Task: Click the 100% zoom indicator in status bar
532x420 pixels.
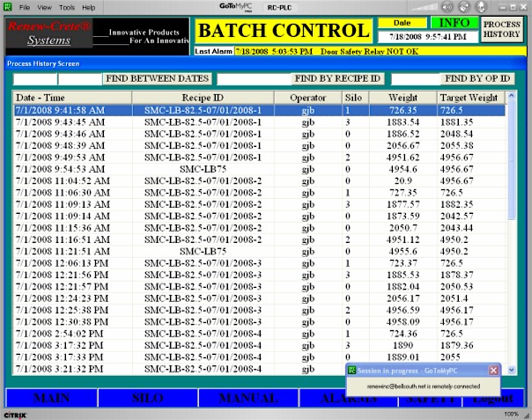Action: pos(511,414)
